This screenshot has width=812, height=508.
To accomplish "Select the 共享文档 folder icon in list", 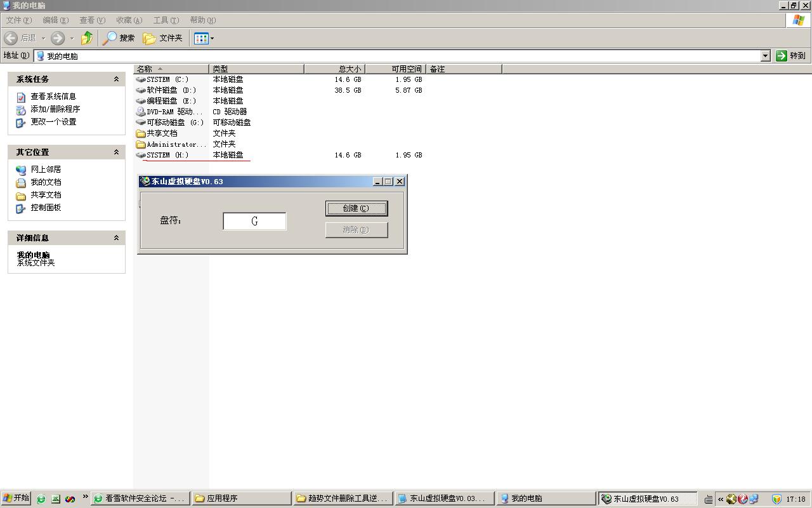I will click(141, 133).
